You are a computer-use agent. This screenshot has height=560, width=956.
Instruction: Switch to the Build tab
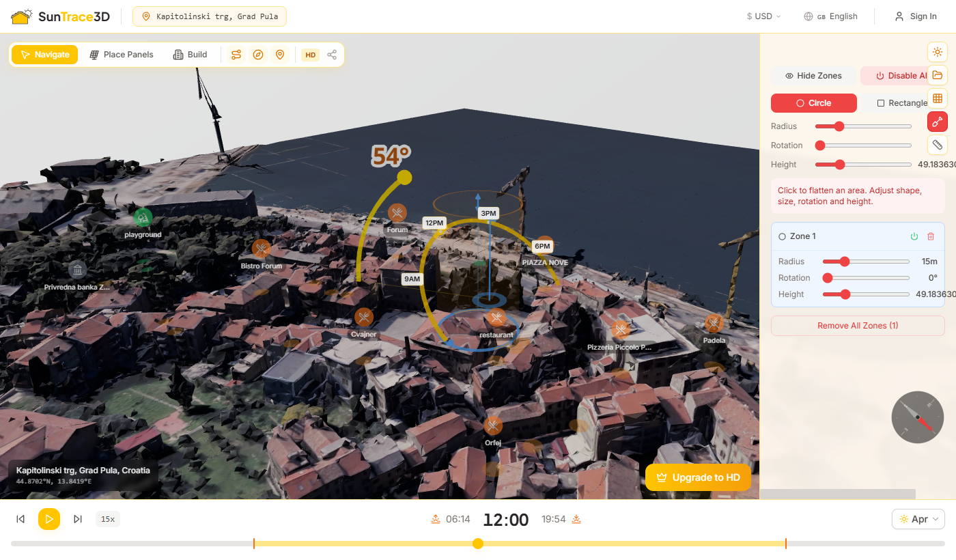point(189,54)
